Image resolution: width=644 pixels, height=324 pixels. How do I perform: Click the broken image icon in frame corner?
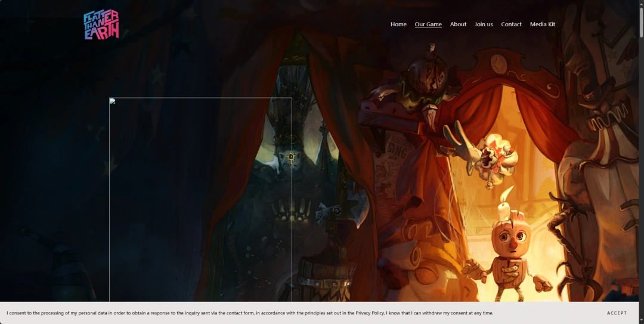(112, 101)
